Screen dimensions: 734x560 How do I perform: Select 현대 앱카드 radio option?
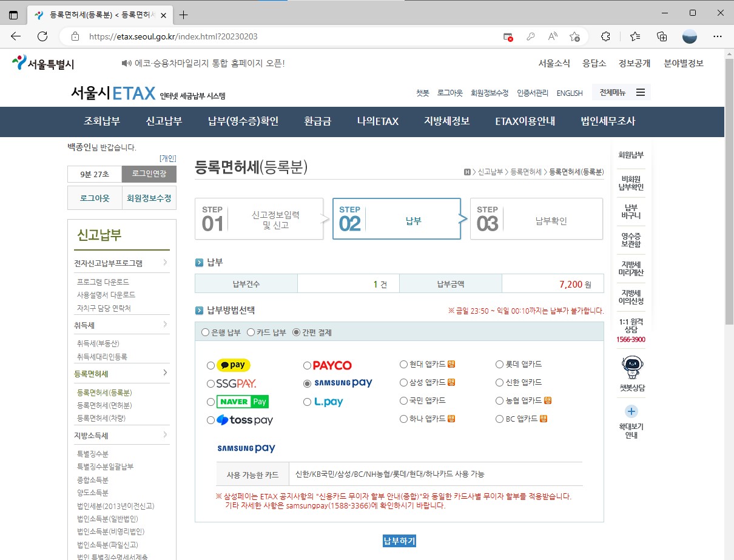[403, 364]
